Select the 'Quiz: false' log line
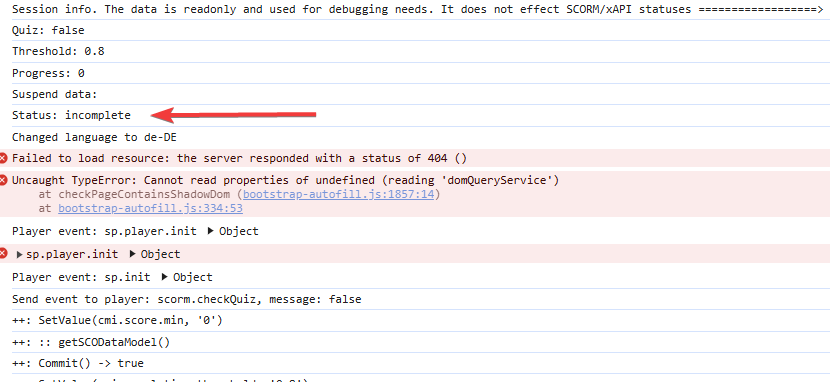This screenshot has width=830, height=382. pyautogui.click(x=48, y=30)
